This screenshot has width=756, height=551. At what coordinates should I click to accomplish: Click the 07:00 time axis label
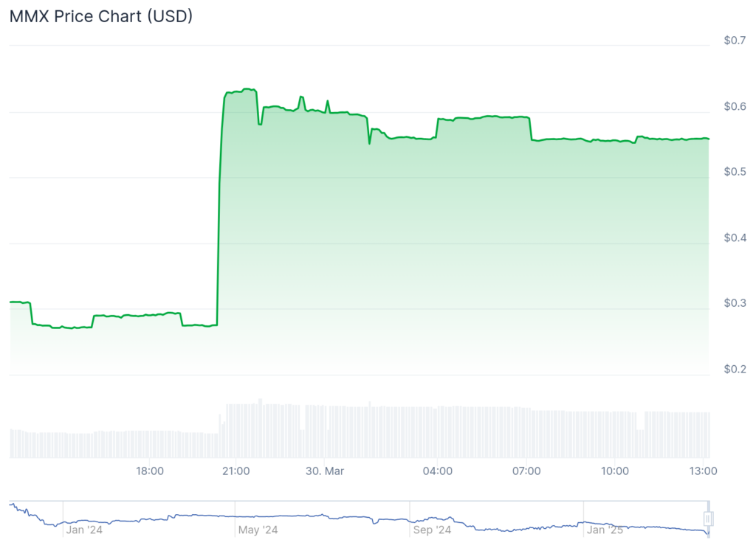[526, 471]
